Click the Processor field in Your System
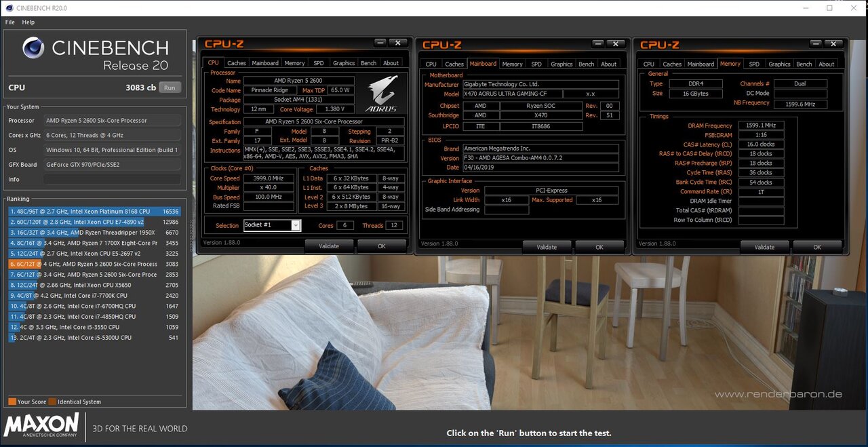 pyautogui.click(x=113, y=120)
